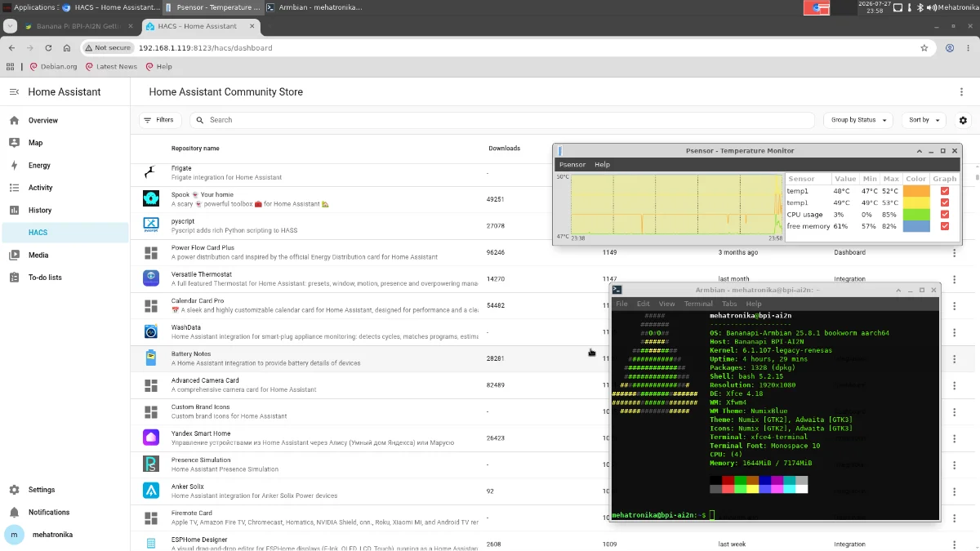Bookmark this page with the star icon
The image size is (980, 551).
click(x=924, y=48)
